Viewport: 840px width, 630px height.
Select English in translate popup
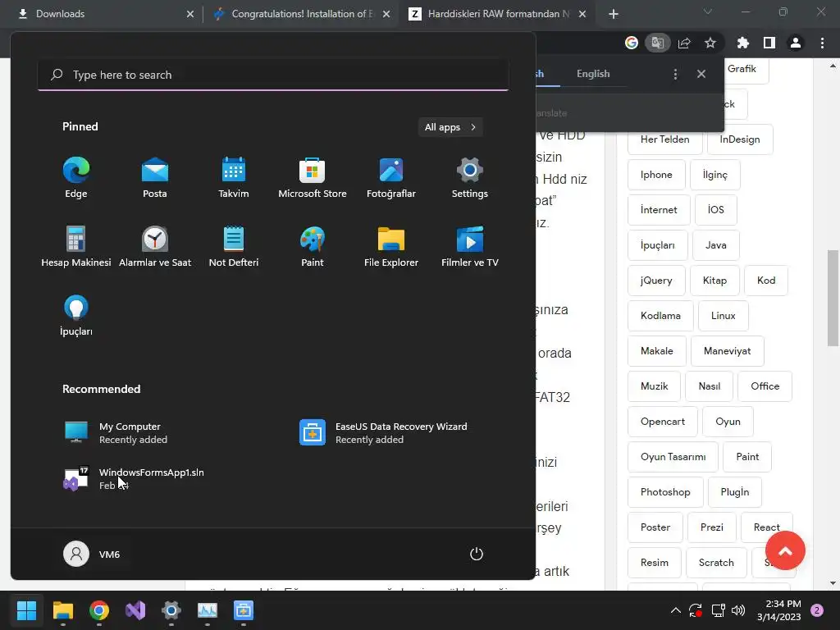[x=593, y=74]
